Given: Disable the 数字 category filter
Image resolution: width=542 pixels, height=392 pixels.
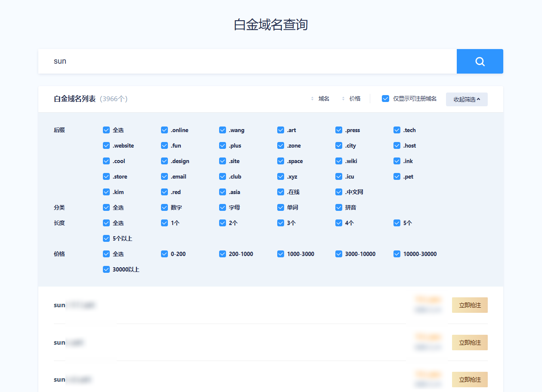Looking at the screenshot, I should pos(164,208).
